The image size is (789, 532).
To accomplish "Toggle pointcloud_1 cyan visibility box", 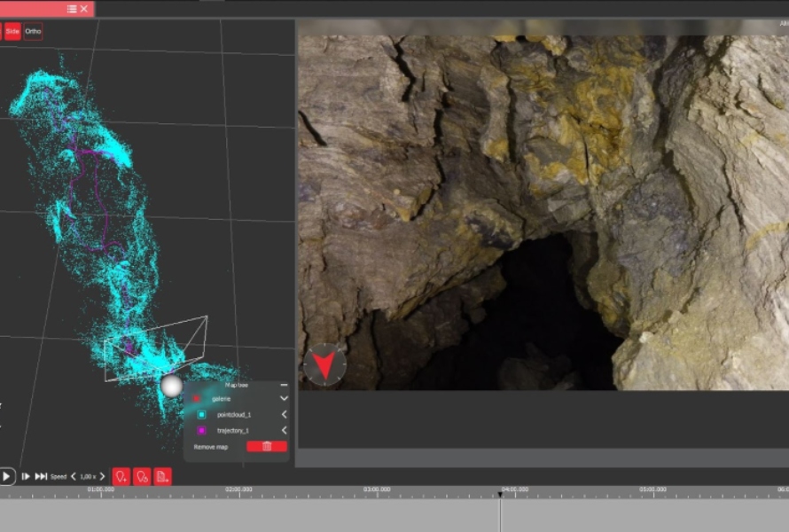I will click(202, 415).
